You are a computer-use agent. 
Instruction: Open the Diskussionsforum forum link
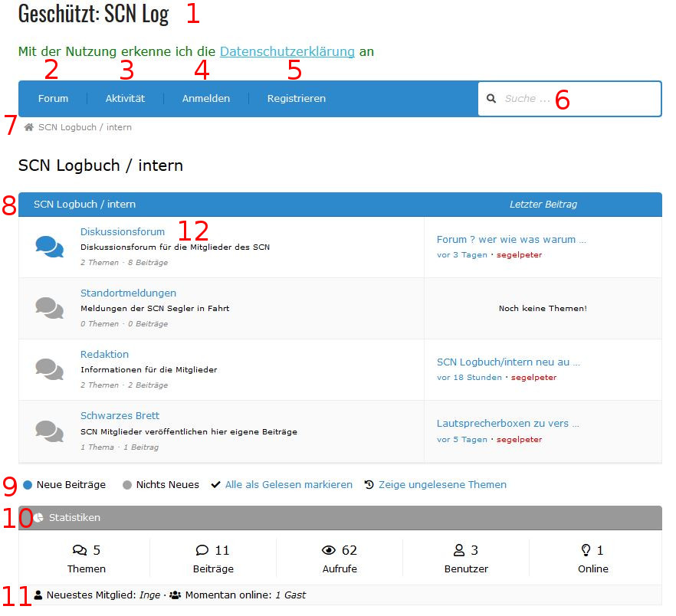pyautogui.click(x=123, y=232)
